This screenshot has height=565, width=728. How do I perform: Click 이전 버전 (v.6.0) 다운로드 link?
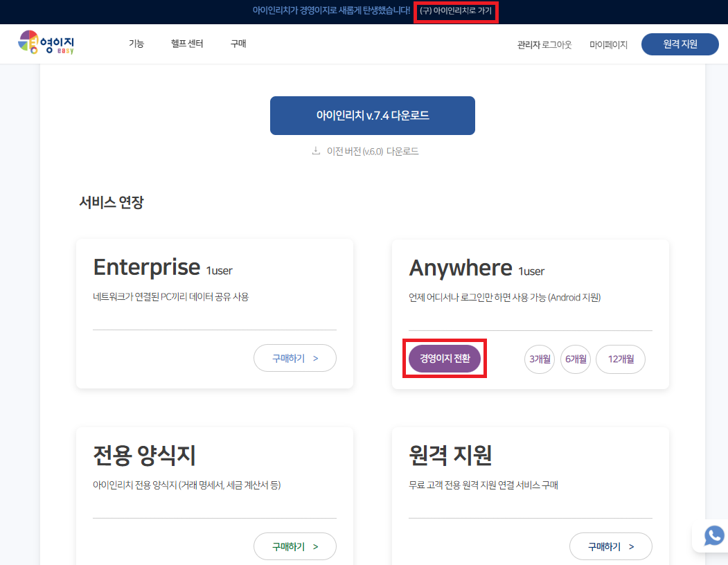(x=373, y=151)
